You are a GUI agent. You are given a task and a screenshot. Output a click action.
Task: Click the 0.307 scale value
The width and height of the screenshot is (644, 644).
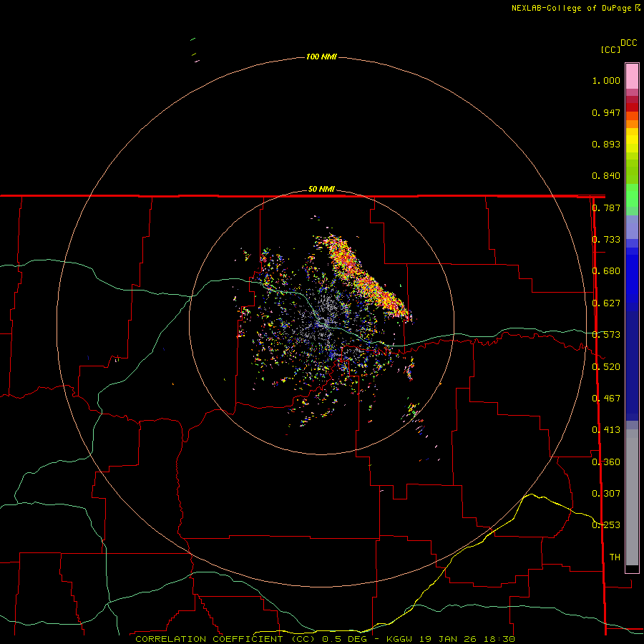[606, 494]
